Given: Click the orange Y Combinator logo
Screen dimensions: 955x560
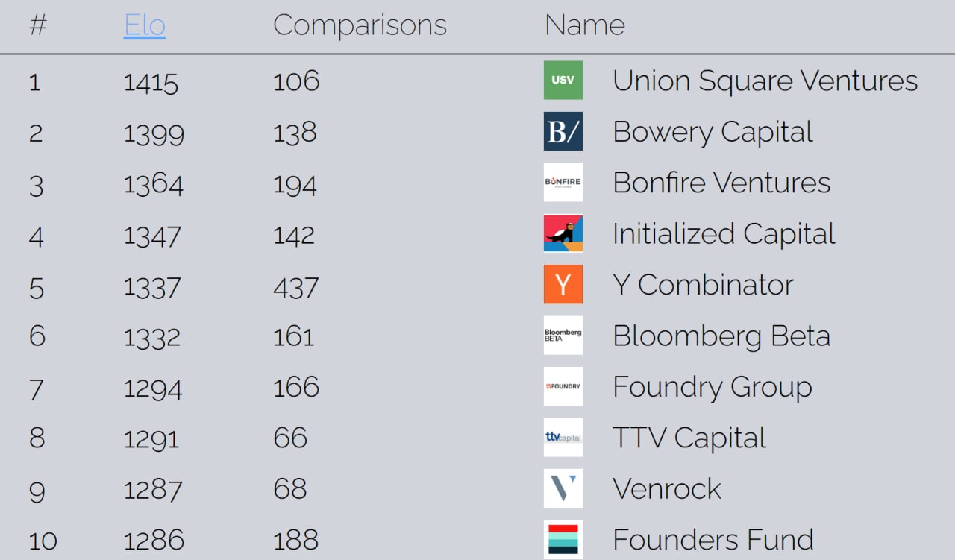Looking at the screenshot, I should [x=563, y=285].
